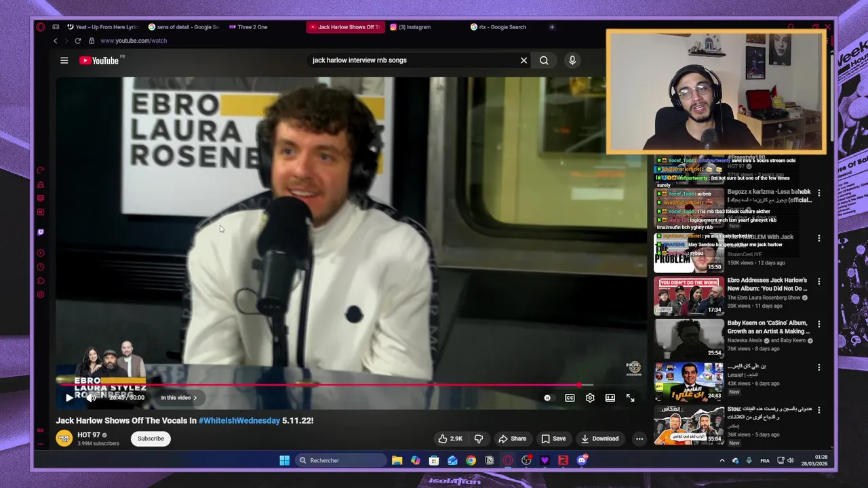Open options menu for Begozz x karizma video
Screen dimensions: 868x488
click(x=818, y=193)
